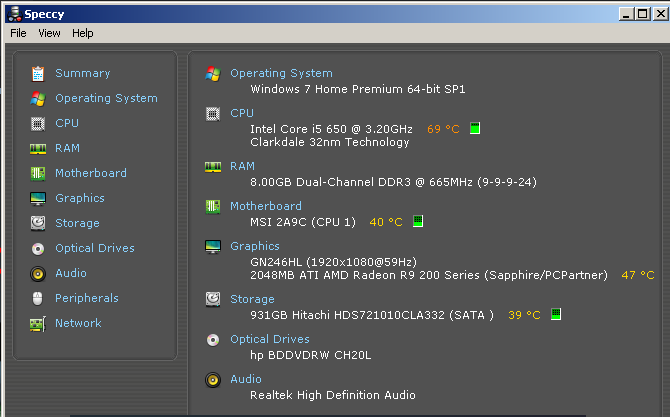
Task: Click the Graphics heading link in the main panel
Action: [255, 247]
